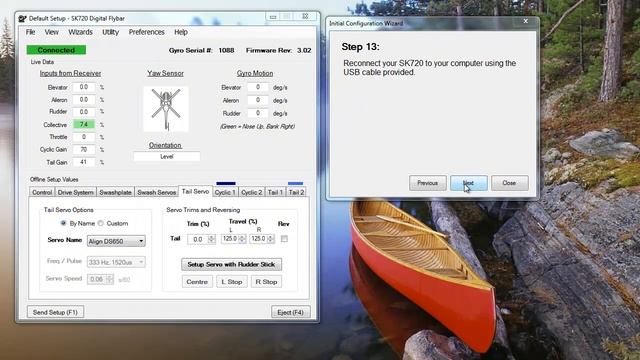This screenshot has width=640, height=360.
Task: Click the Centre button
Action: pos(197,282)
